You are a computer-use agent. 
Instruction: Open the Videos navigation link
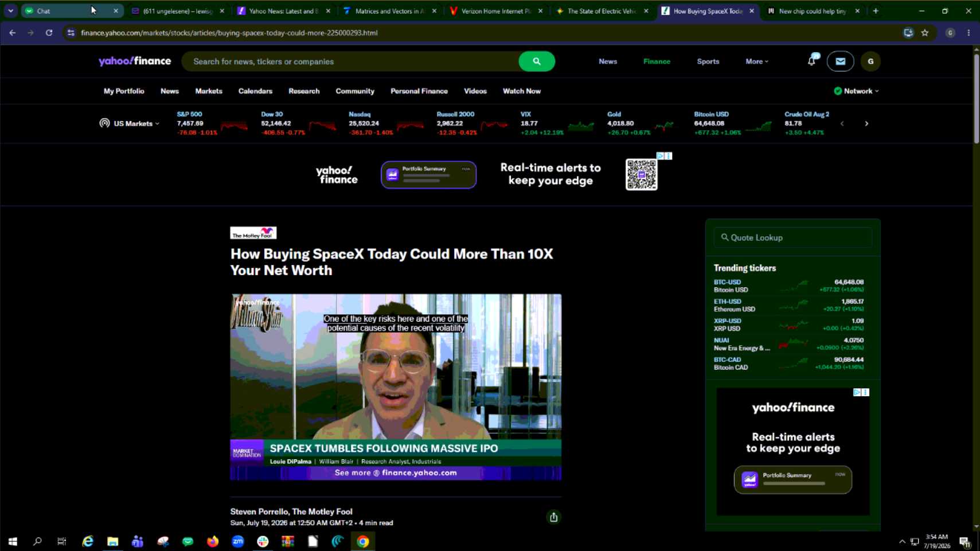pos(475,91)
